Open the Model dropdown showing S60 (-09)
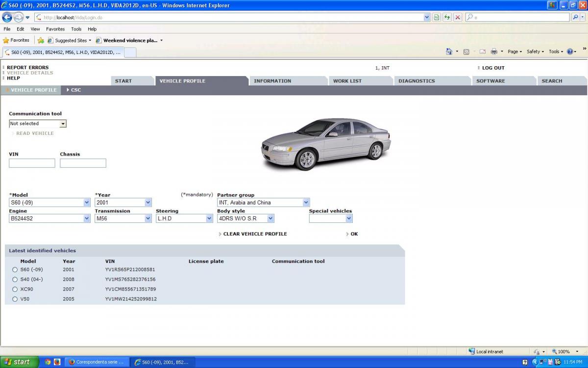 [x=49, y=202]
